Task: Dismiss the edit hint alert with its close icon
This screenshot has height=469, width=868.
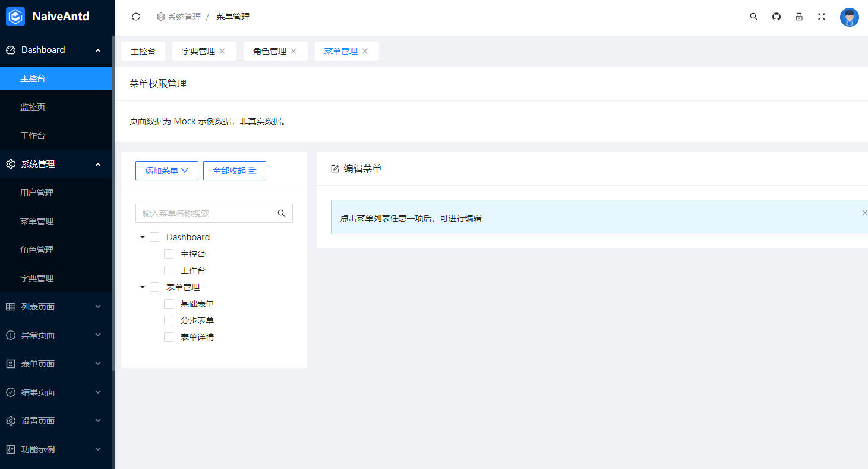Action: (x=864, y=212)
